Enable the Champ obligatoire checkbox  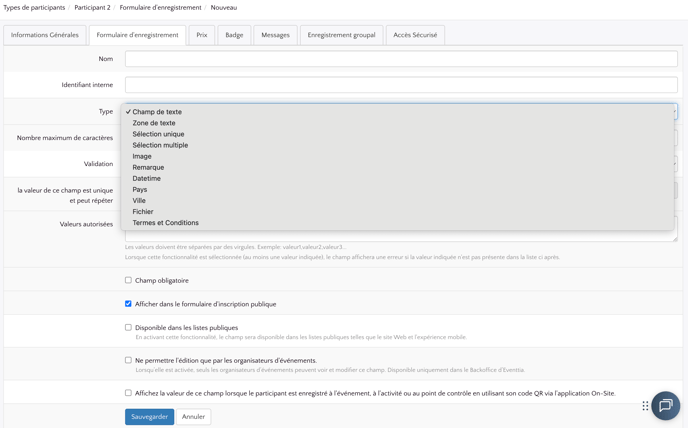pos(128,280)
